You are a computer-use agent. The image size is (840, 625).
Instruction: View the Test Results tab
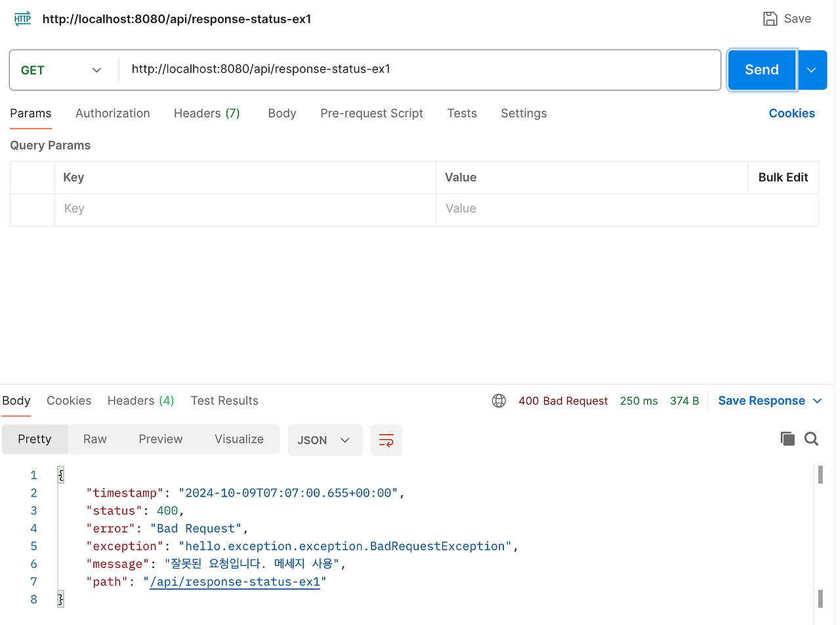point(224,401)
